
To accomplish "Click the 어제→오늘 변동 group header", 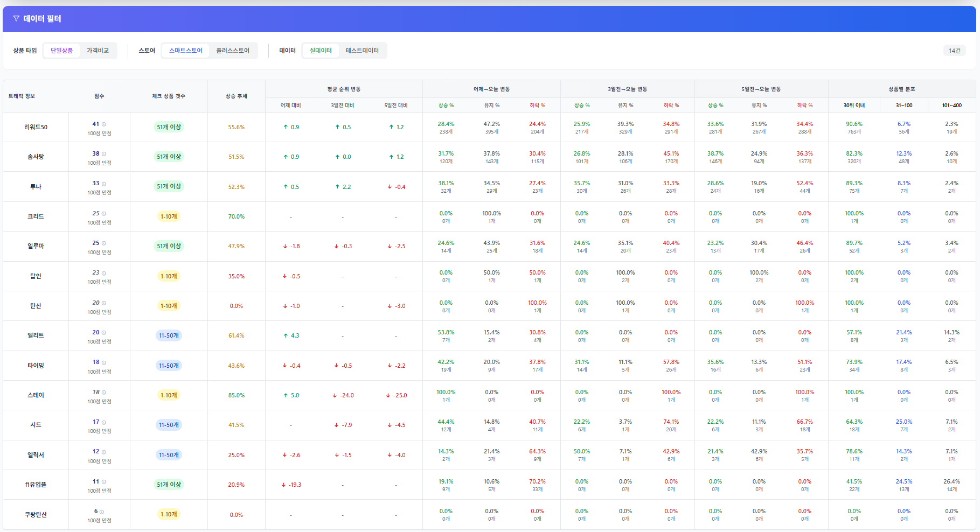I will coord(491,89).
